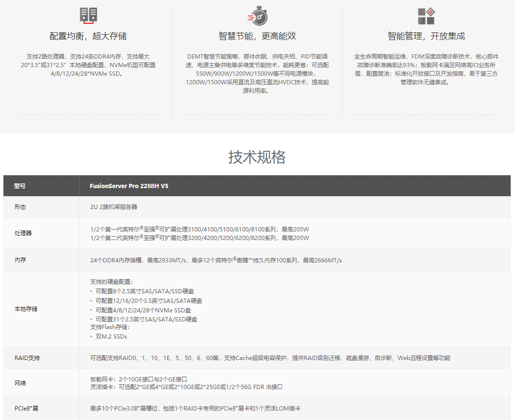515x420 pixels.
Task: Select the heading 配置均衡，超大存储
Action: [88, 36]
